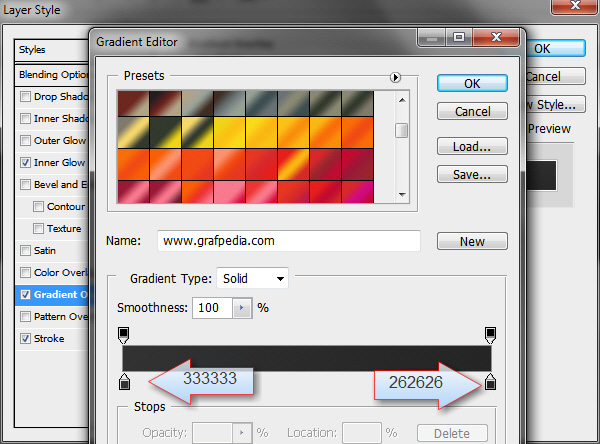The image size is (600, 444).
Task: Enable the Contour checkbox
Action: coord(38,207)
